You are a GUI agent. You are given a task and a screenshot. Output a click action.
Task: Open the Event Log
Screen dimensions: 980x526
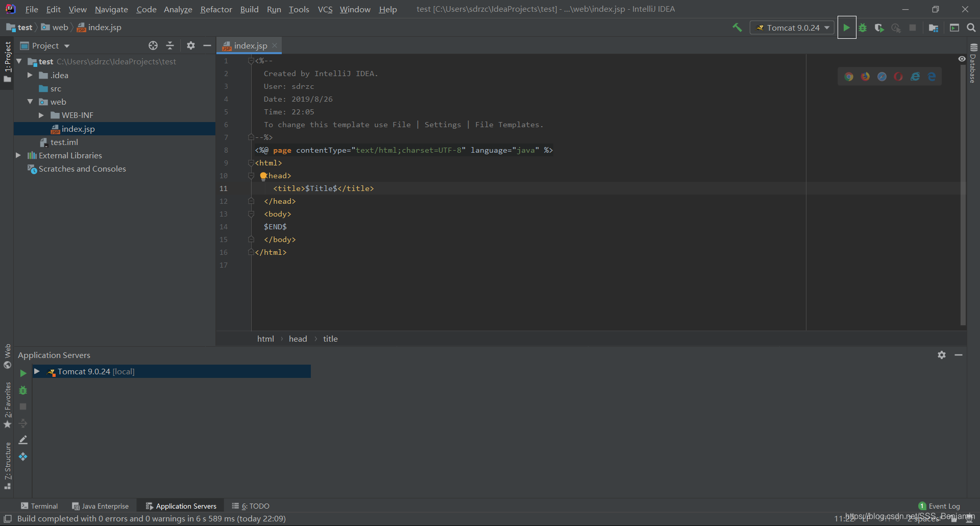click(939, 506)
